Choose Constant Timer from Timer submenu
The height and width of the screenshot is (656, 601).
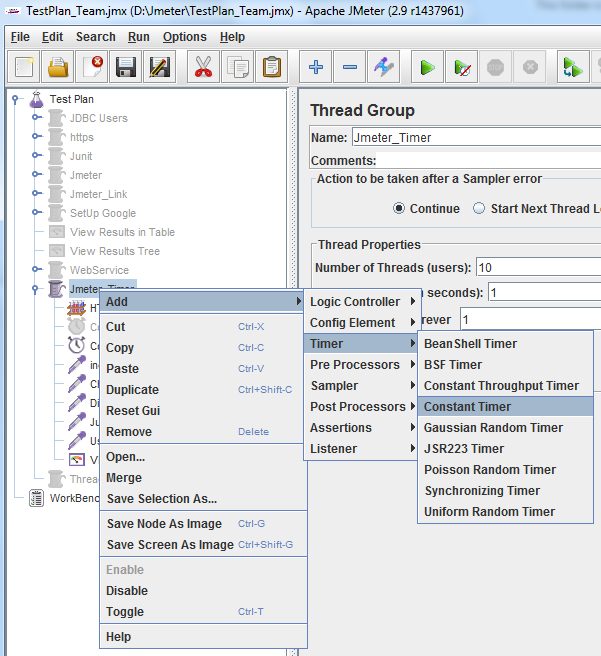[505, 407]
